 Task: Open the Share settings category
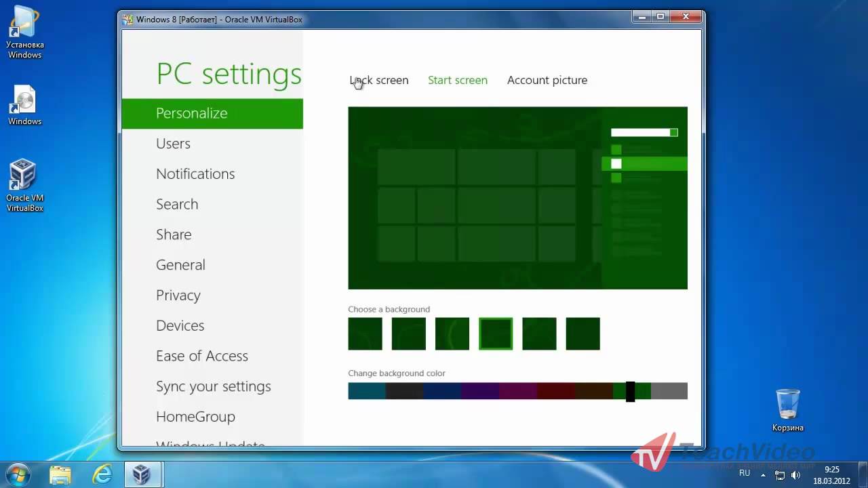(174, 235)
